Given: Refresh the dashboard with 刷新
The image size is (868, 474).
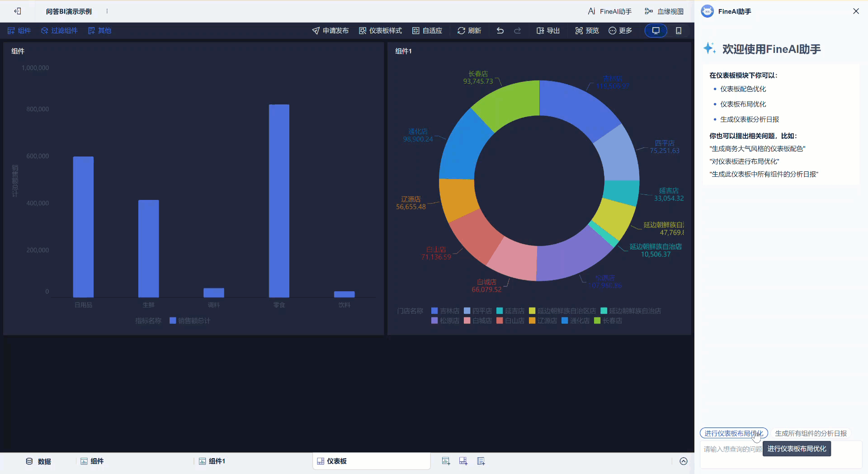Looking at the screenshot, I should point(469,31).
